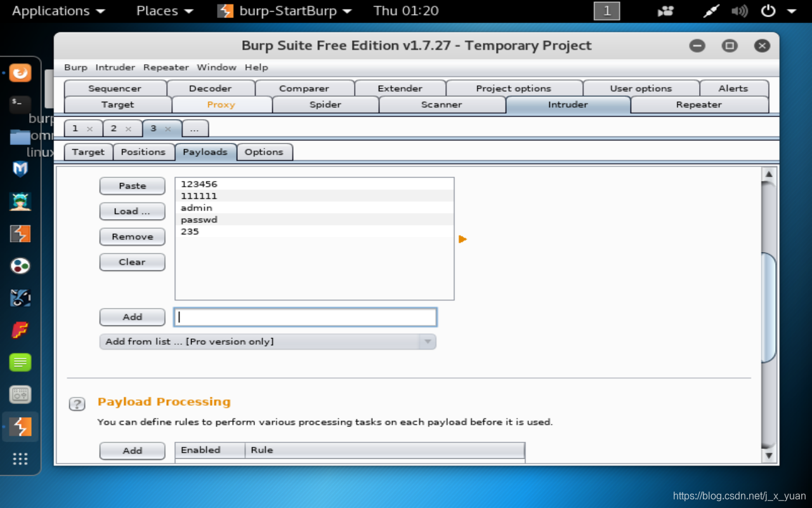Image resolution: width=812 pixels, height=508 pixels.
Task: Open the User options tab
Action: [x=641, y=88]
